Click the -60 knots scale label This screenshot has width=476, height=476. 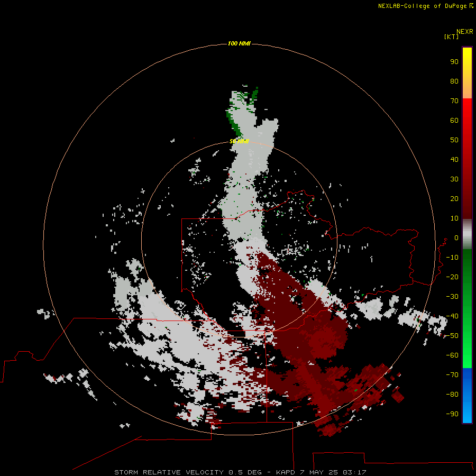(452, 355)
